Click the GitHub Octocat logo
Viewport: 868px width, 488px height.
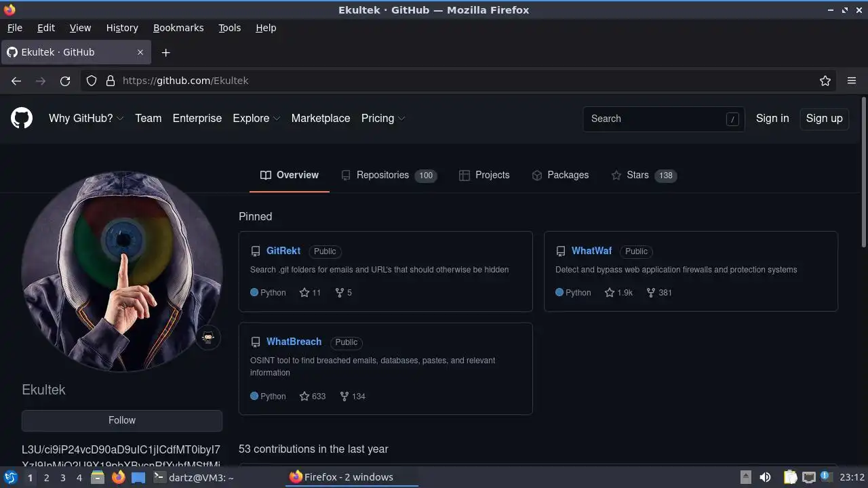coord(22,118)
